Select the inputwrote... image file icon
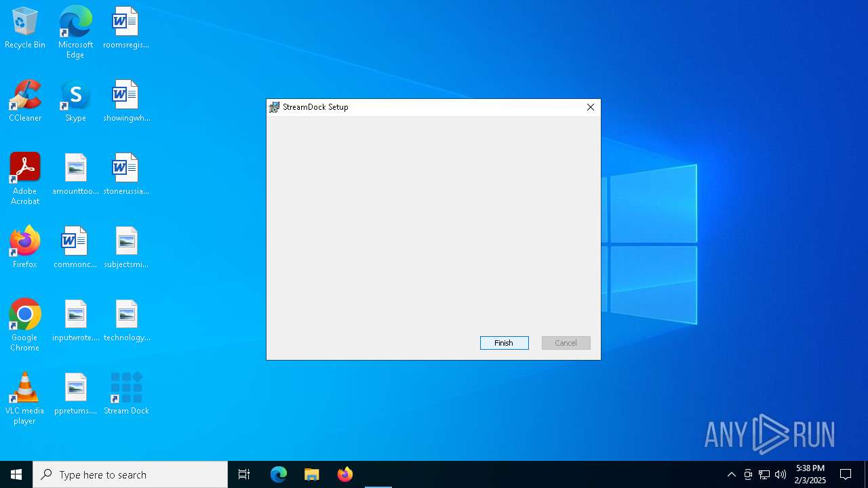The width and height of the screenshot is (868, 488). click(75, 321)
